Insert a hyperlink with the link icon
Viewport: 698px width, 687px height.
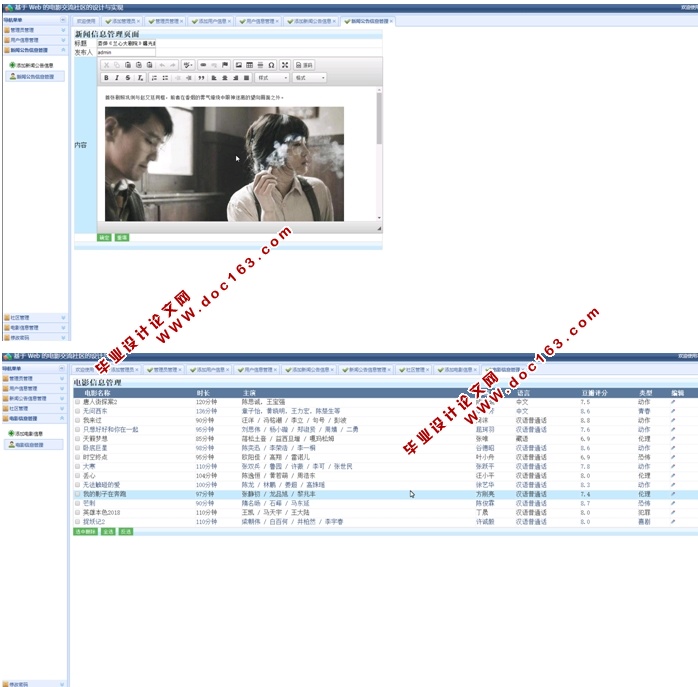point(203,65)
